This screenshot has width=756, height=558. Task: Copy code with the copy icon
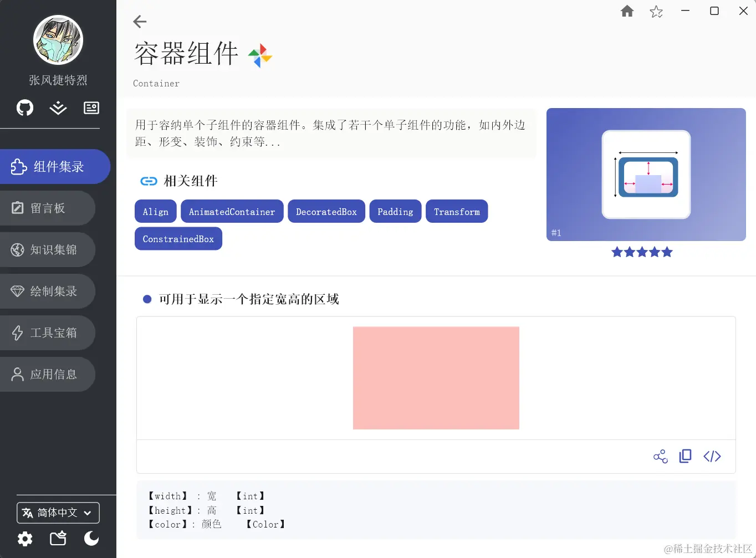coord(686,456)
